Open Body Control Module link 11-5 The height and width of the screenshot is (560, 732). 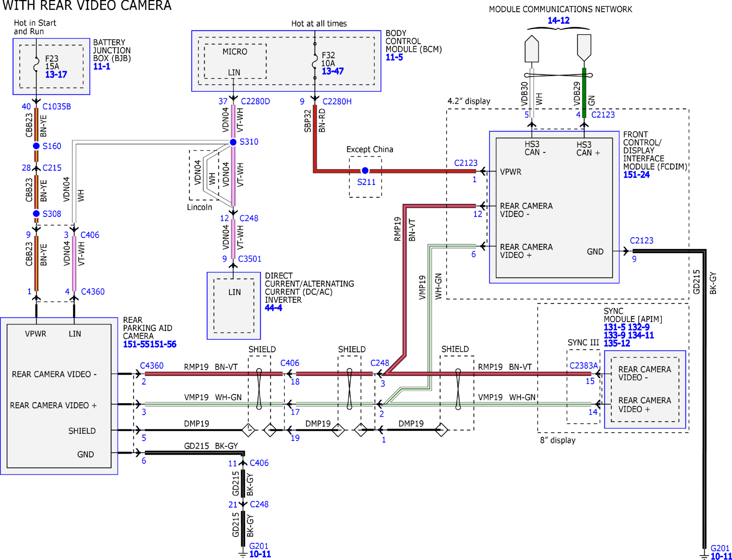[394, 57]
